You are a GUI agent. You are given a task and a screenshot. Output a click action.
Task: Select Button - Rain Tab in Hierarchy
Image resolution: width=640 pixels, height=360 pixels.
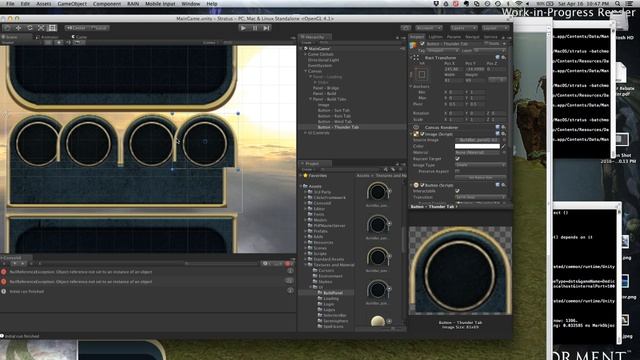334,116
